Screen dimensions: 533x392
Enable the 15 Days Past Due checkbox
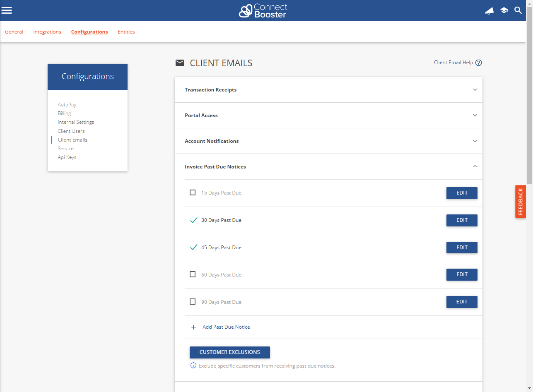coord(193,192)
